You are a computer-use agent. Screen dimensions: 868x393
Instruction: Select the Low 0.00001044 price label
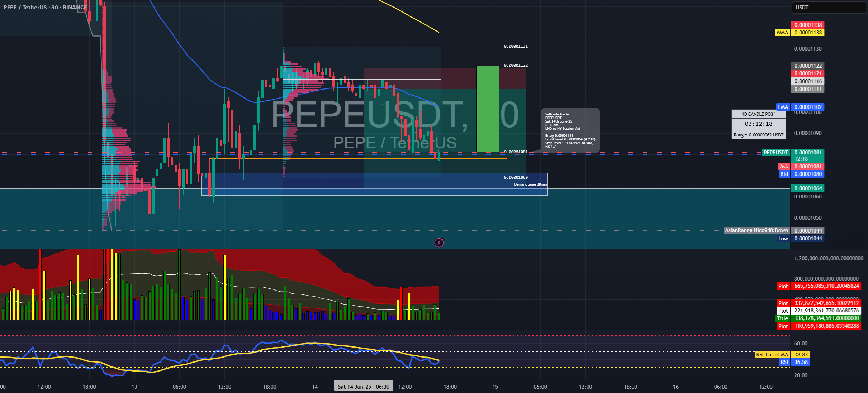[x=800, y=239]
